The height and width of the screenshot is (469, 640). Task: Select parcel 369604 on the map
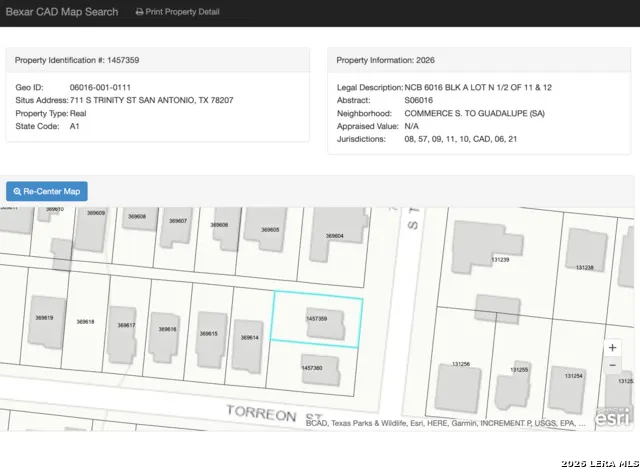click(x=335, y=236)
